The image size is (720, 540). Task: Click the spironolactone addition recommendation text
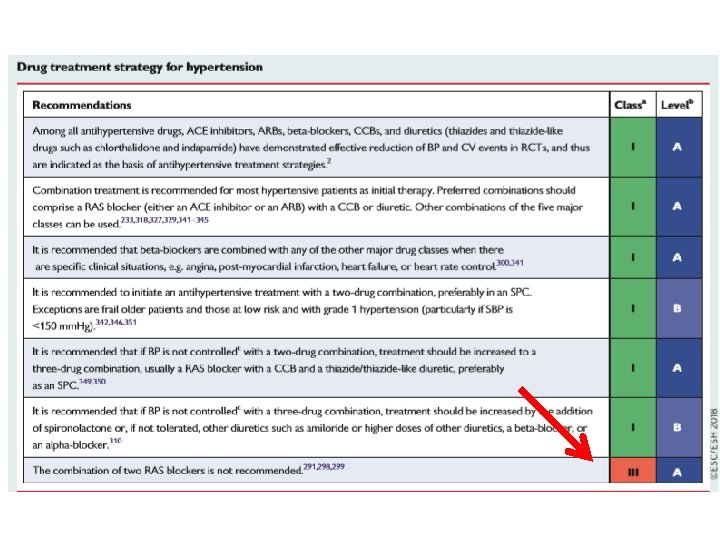click(x=312, y=428)
